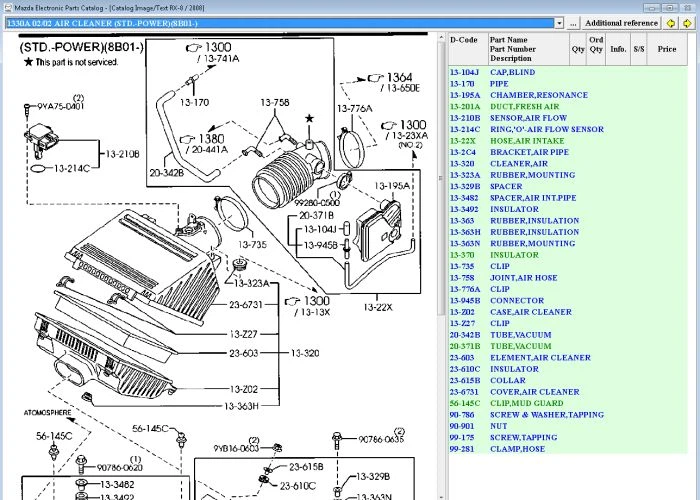Select 13-320 CLEANER,AIR in parts list
The height and width of the screenshot is (500, 700).
pos(518,164)
